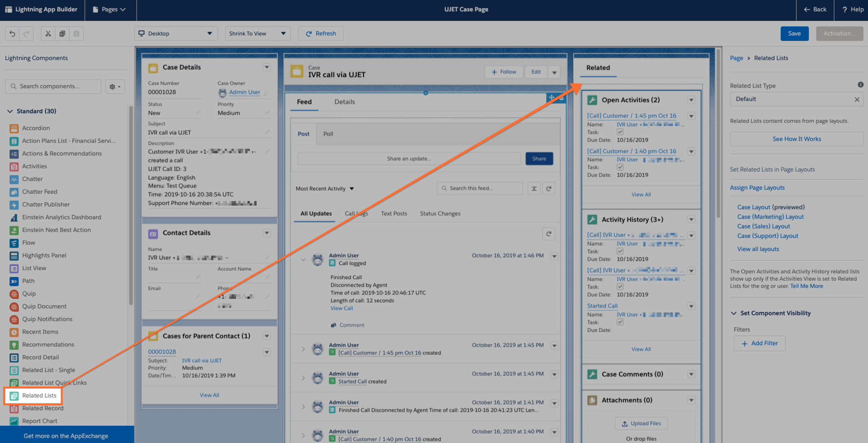Click the Attachments panel icon
The image size is (868, 443).
click(x=592, y=400)
